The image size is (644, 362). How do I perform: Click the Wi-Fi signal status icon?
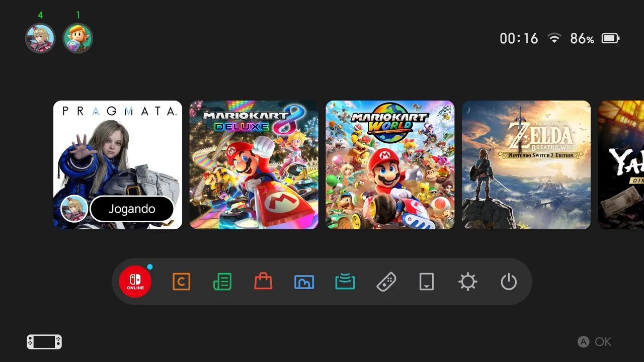click(554, 38)
